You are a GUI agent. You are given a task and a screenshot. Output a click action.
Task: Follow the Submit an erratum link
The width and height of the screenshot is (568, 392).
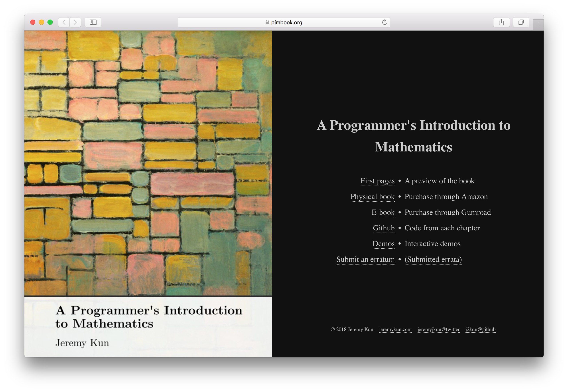pyautogui.click(x=365, y=260)
